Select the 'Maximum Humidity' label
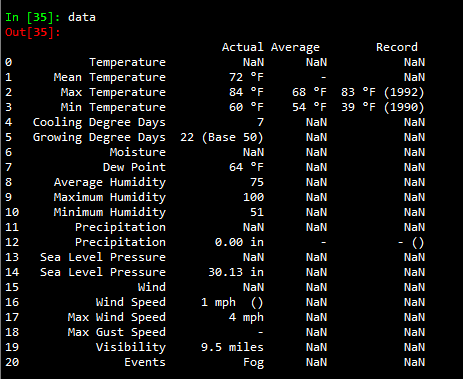The image size is (463, 379). (110, 197)
